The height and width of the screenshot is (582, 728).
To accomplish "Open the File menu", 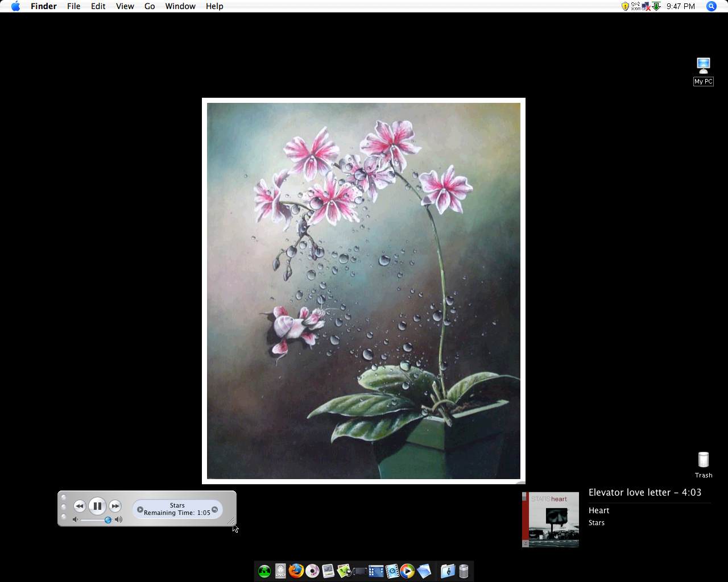I will click(73, 6).
